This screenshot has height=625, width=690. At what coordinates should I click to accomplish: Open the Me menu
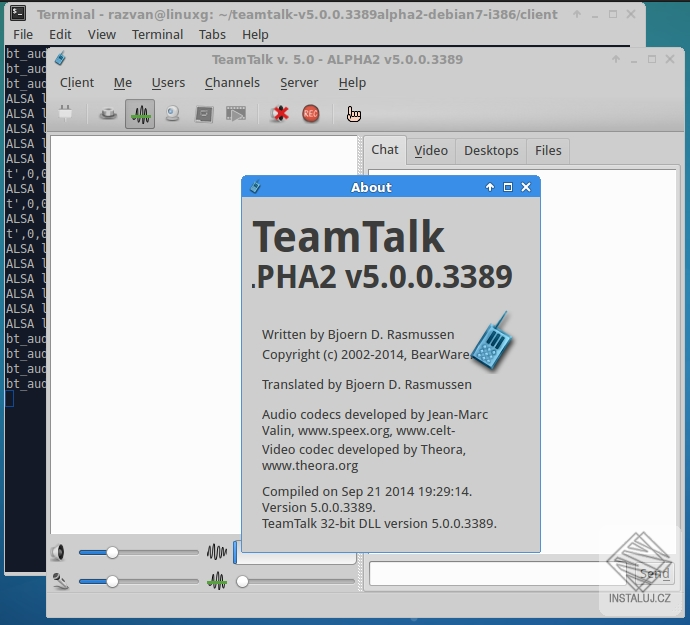pyautogui.click(x=123, y=83)
